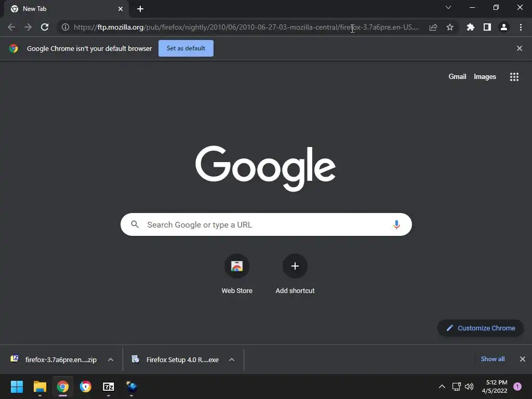Open volume control tray icon
532x399 pixels.
[x=469, y=387]
